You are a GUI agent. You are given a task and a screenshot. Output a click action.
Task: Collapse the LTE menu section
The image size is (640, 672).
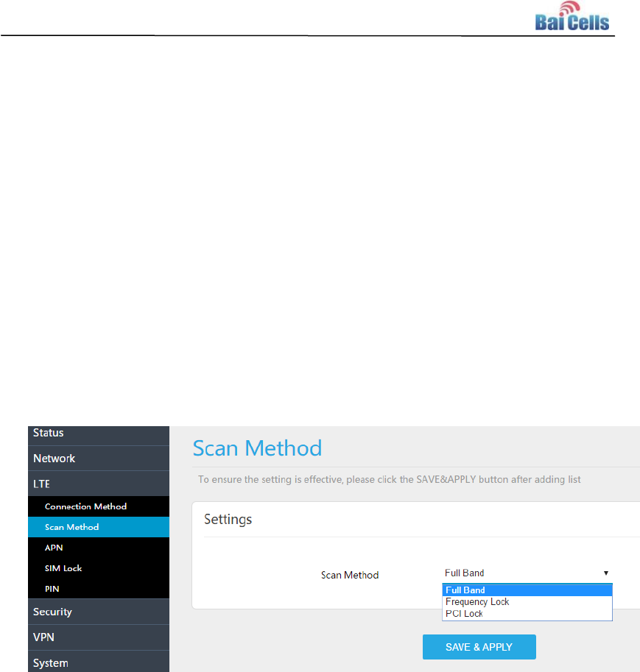tap(99, 484)
